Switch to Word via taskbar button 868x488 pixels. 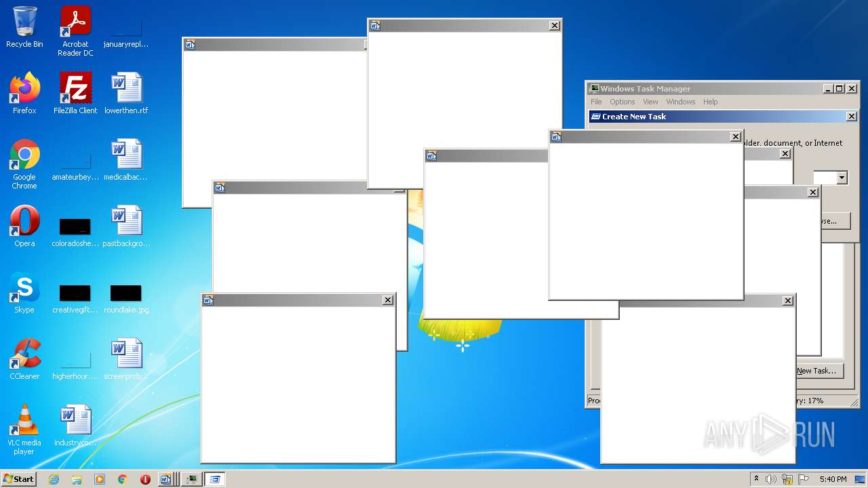click(168, 479)
